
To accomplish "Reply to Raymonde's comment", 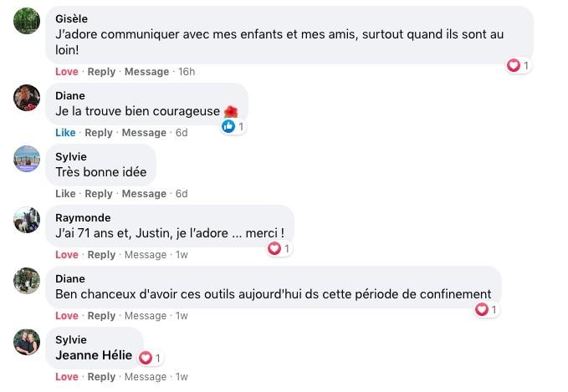I will (x=101, y=255).
